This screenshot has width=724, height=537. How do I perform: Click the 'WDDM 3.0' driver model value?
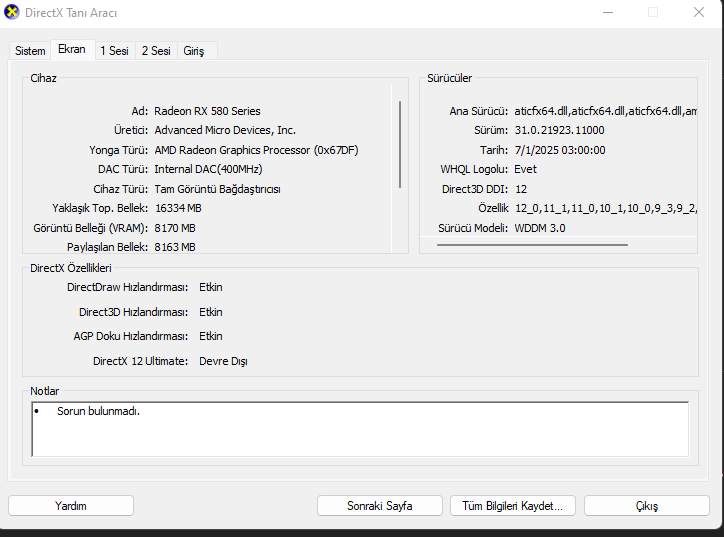tap(540, 228)
